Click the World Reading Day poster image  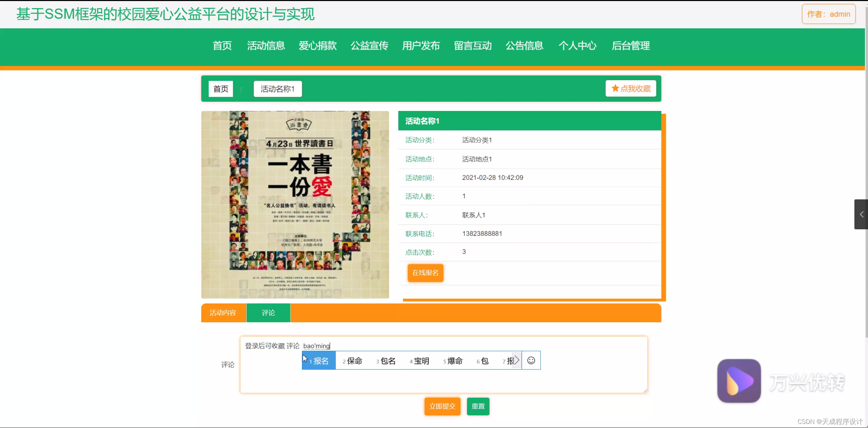(295, 204)
